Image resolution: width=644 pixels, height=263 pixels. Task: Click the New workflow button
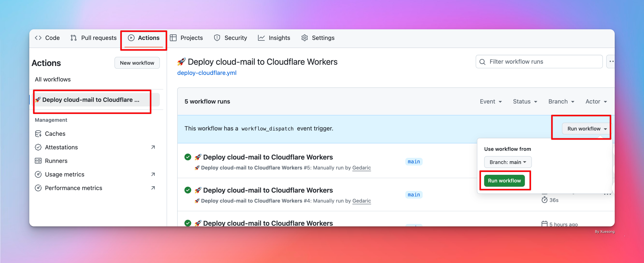[x=137, y=63]
